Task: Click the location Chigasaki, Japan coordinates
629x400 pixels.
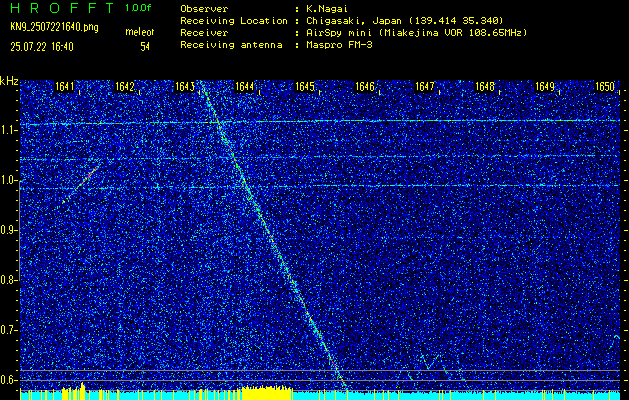Action: click(x=405, y=21)
